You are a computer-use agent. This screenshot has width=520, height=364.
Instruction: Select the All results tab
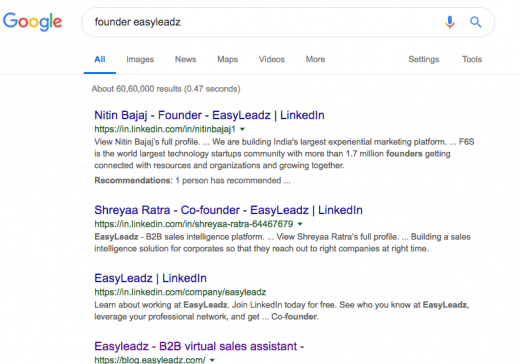100,59
